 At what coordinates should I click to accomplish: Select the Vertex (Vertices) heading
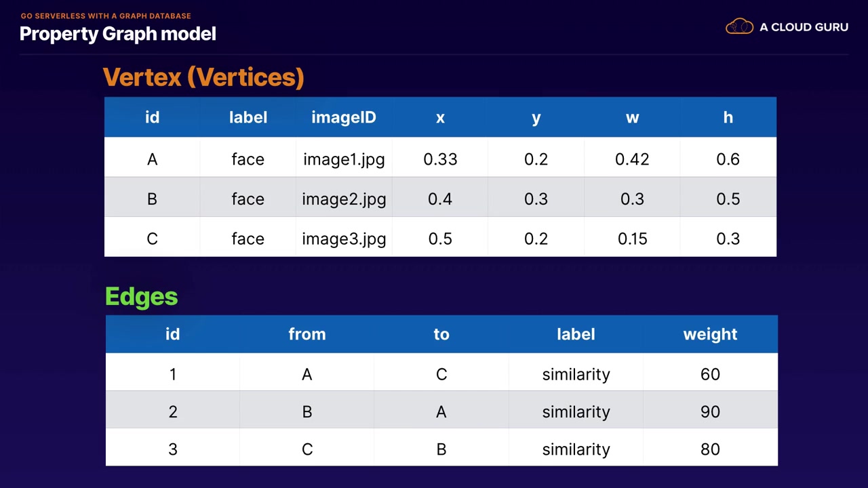point(203,77)
